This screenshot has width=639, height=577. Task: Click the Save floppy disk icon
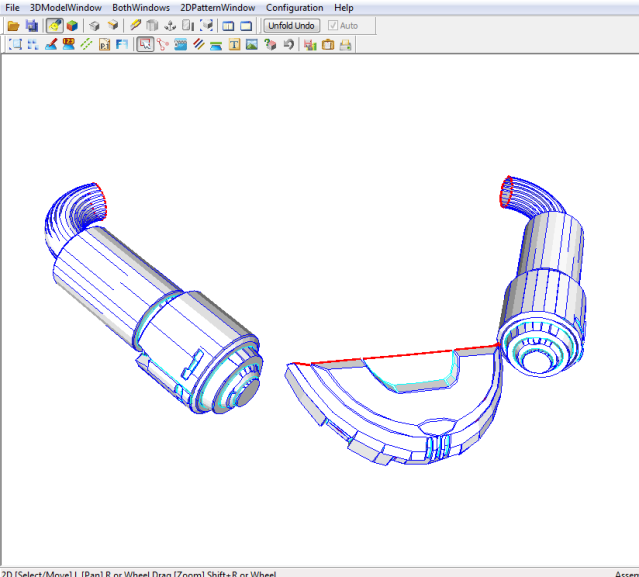31,25
